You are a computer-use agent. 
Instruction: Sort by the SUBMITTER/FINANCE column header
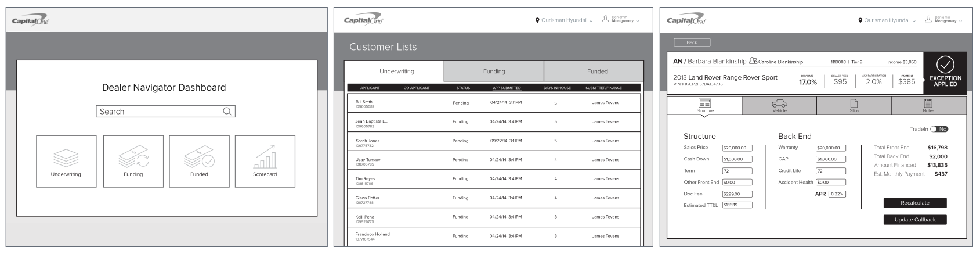click(x=603, y=88)
